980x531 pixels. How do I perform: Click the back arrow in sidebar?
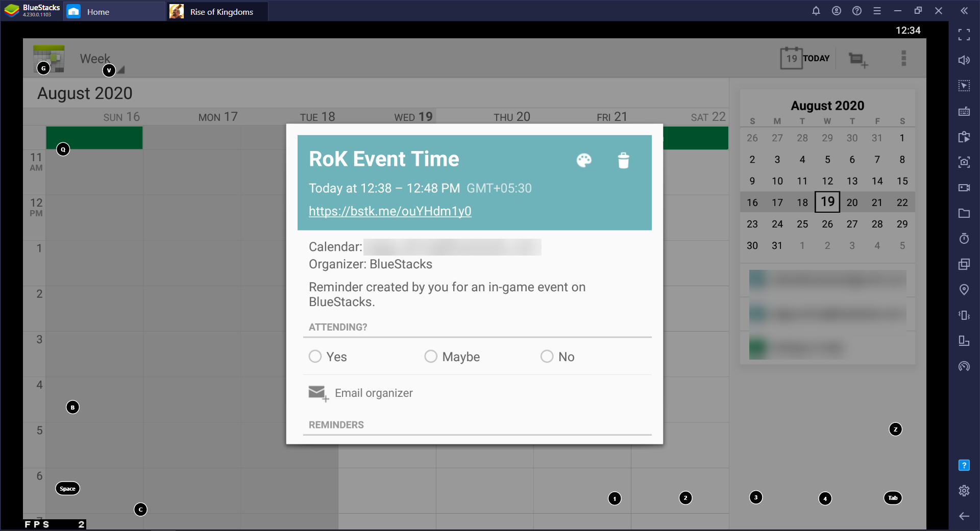tap(964, 516)
